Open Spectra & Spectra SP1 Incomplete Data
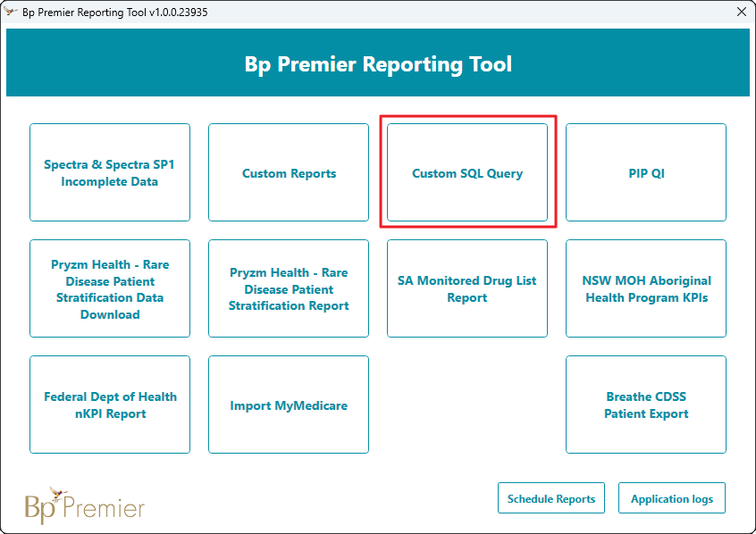 tap(110, 172)
